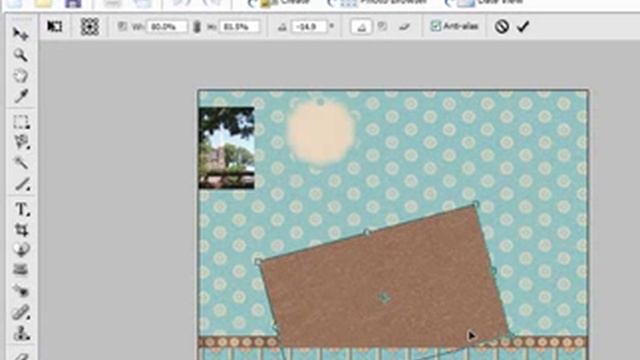Select the Rectangular Marquee tool
Screen dimensions: 640x360
click(21, 122)
